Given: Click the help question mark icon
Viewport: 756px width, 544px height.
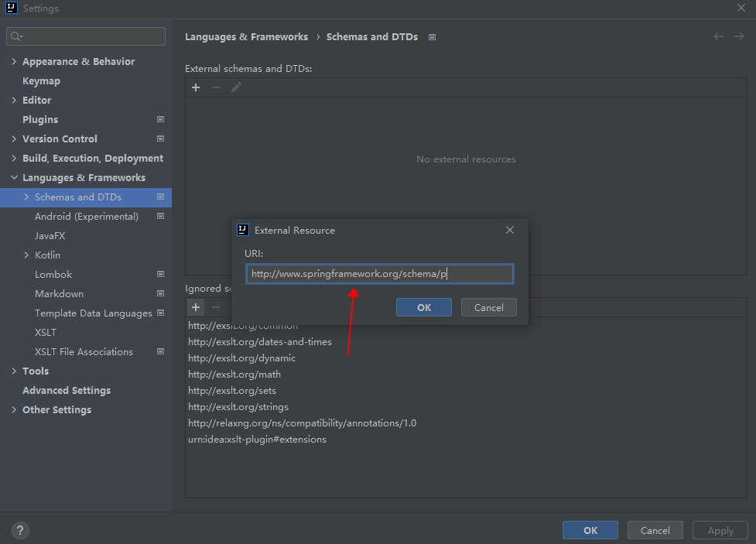Looking at the screenshot, I should [x=20, y=531].
